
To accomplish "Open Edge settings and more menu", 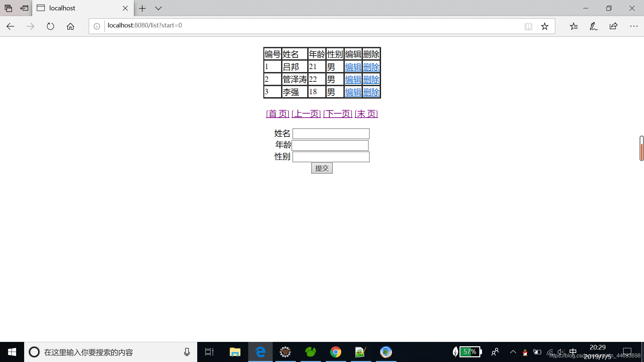I will point(634,26).
